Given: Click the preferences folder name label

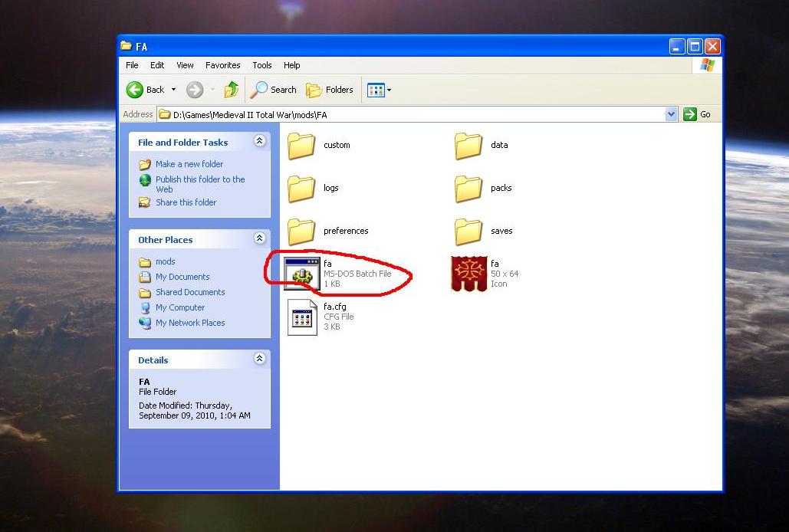Looking at the screenshot, I should tap(346, 231).
